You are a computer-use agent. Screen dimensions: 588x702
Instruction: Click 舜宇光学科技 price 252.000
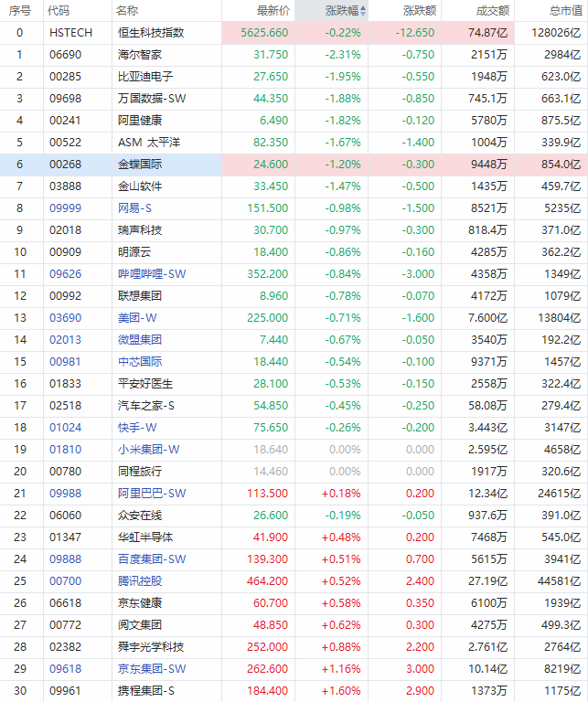267,647
